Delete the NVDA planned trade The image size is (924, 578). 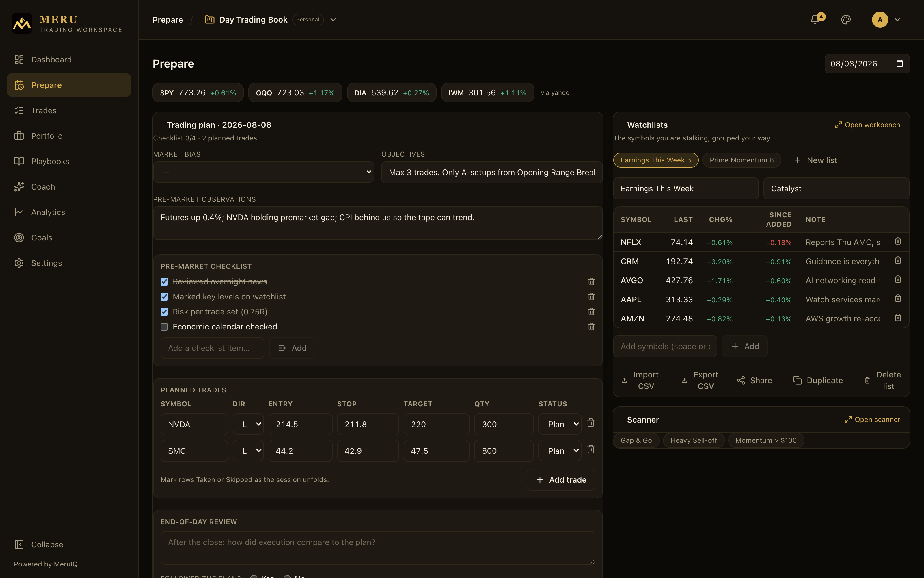(591, 423)
